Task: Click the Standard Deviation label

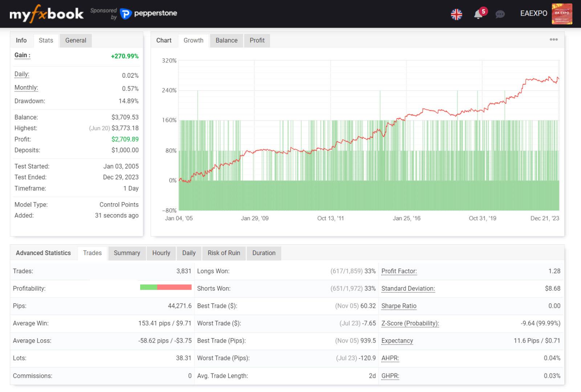Action: click(x=408, y=289)
